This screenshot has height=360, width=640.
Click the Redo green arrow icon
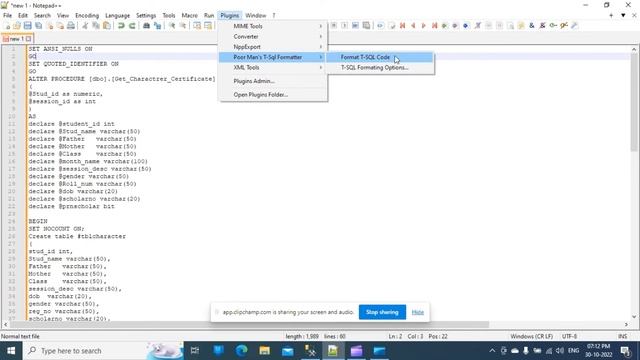pyautogui.click(x=132, y=26)
